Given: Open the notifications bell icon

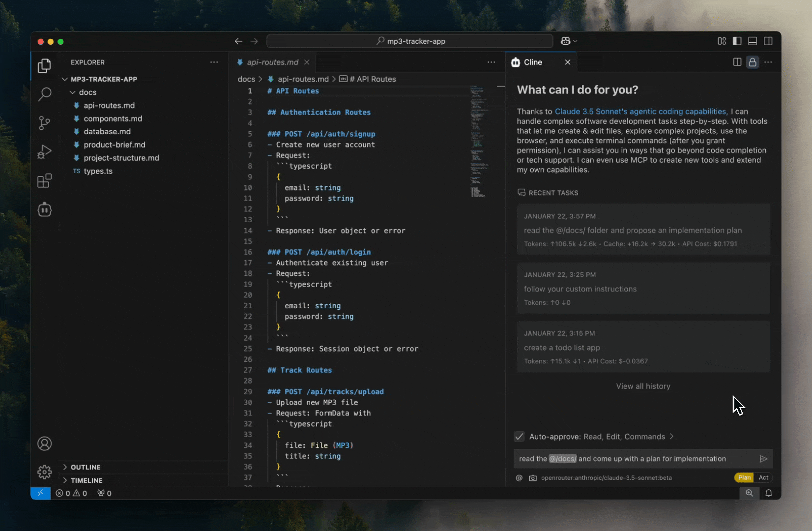Looking at the screenshot, I should click(769, 493).
